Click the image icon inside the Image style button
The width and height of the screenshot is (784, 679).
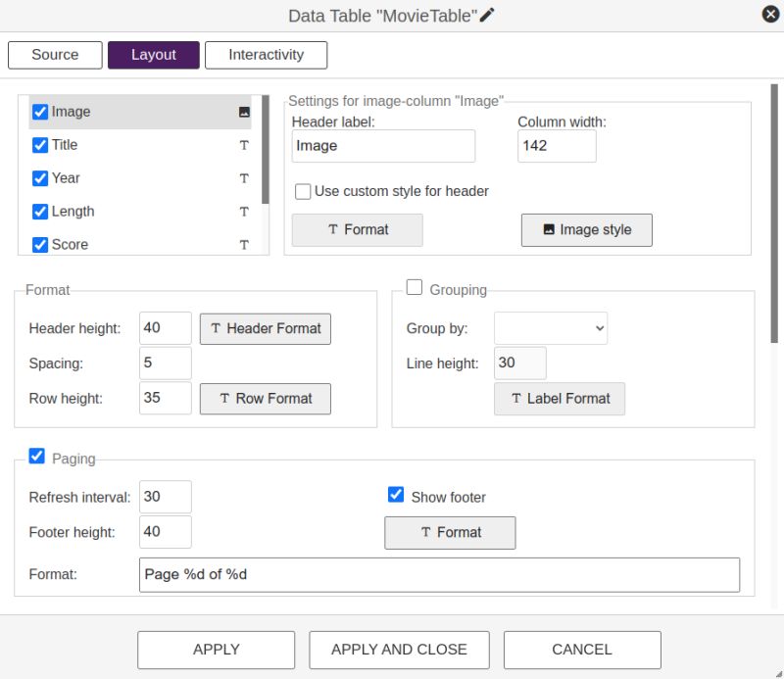pyautogui.click(x=549, y=230)
